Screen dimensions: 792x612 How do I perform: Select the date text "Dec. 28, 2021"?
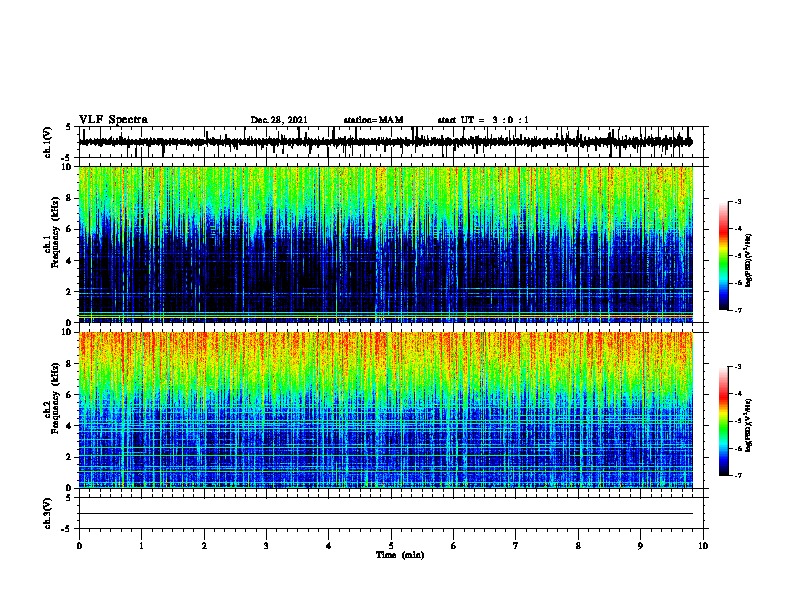tap(279, 120)
